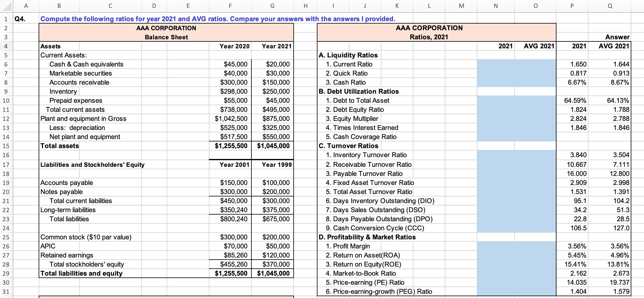Select row 15 by its row number

point(7,146)
